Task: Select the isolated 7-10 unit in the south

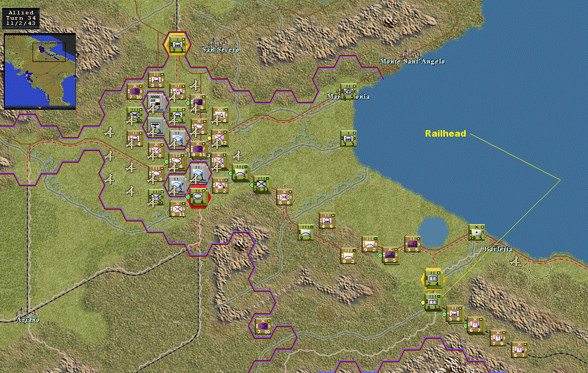Action: [263, 326]
